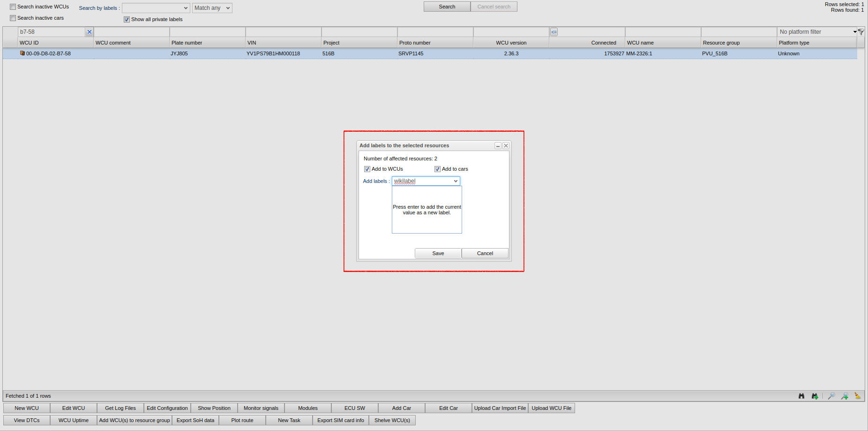The image size is (868, 431).
Task: Click the funnel filter icon
Action: pos(861,32)
